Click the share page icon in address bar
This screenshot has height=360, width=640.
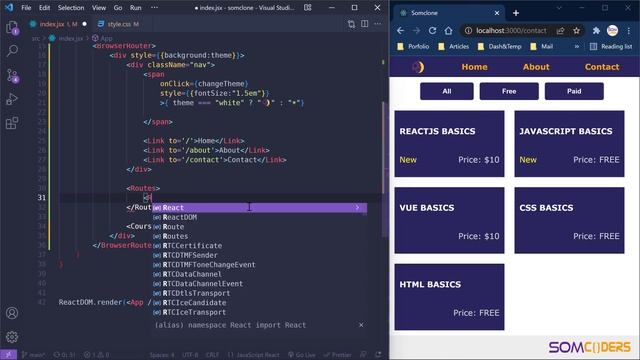tap(560, 31)
